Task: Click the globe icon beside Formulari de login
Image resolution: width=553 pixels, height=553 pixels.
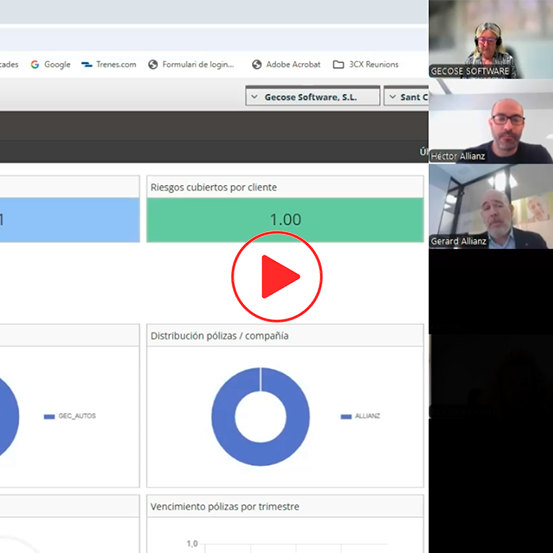Action: [153, 65]
